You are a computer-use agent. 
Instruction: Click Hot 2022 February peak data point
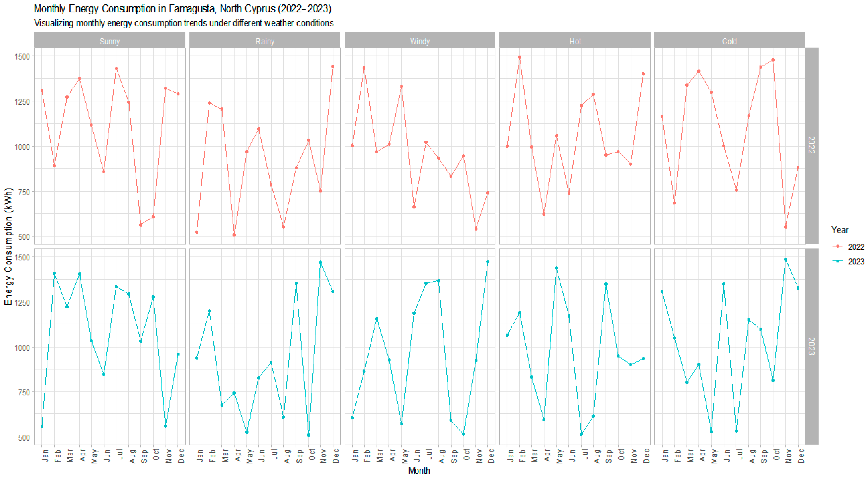click(x=520, y=57)
